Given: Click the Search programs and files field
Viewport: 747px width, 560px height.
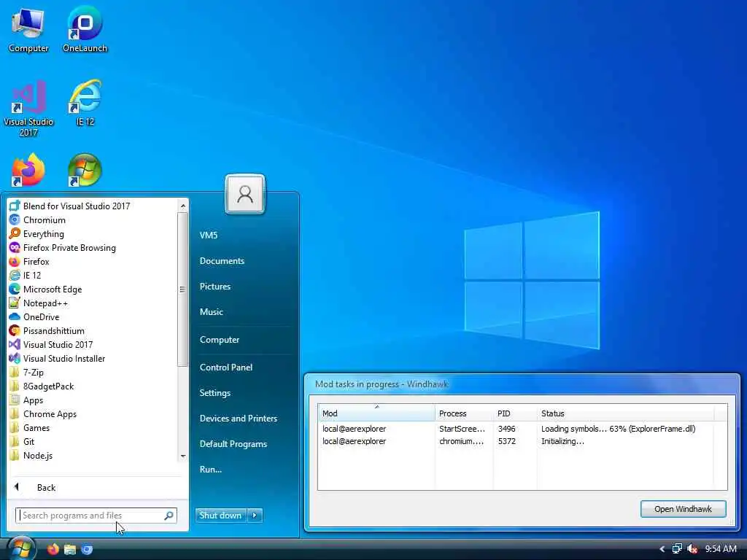Looking at the screenshot, I should coord(96,516).
